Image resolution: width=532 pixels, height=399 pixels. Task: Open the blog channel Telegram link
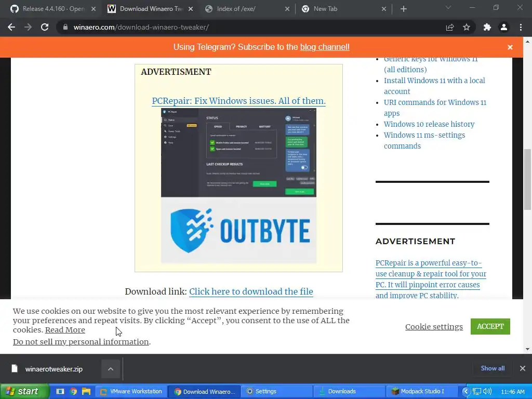coord(325,47)
